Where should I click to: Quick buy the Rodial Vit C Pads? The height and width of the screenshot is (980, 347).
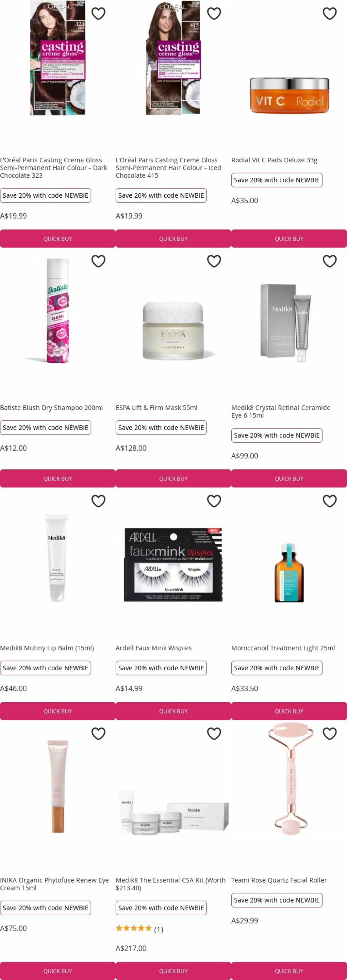[x=289, y=239]
